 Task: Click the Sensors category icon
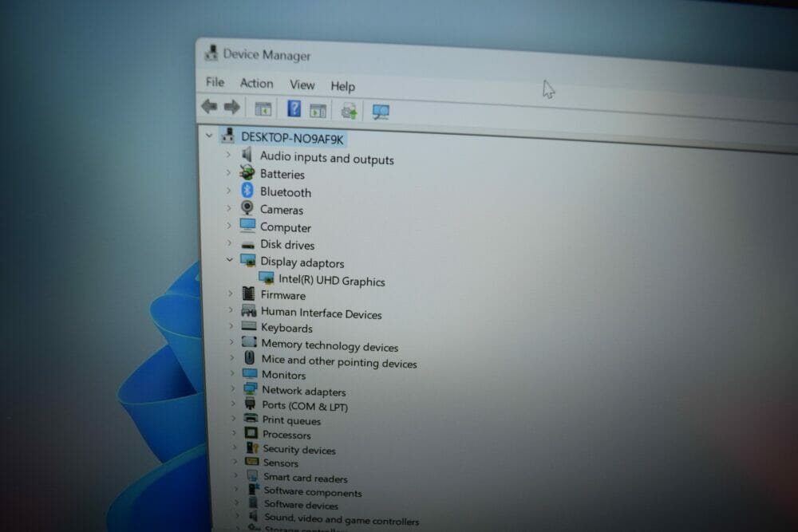coord(252,461)
